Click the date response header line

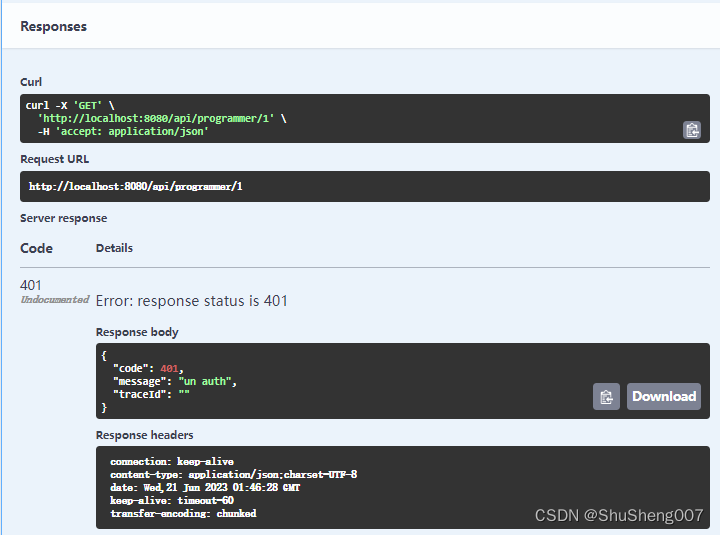(x=205, y=487)
